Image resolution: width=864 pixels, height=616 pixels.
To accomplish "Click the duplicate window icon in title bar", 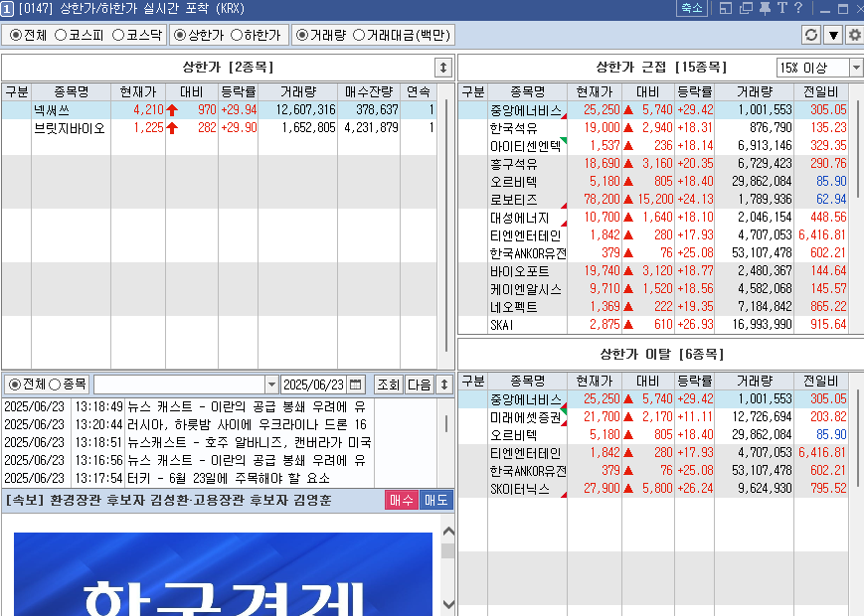I will point(746,8).
